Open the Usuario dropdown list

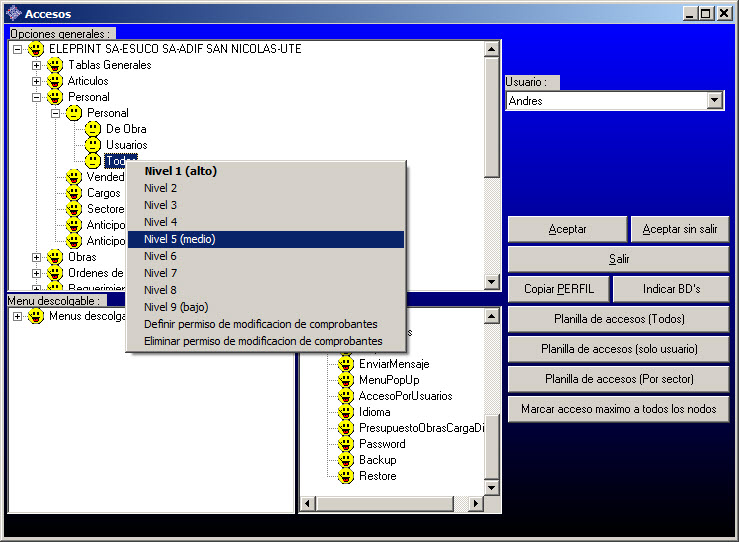tap(714, 101)
